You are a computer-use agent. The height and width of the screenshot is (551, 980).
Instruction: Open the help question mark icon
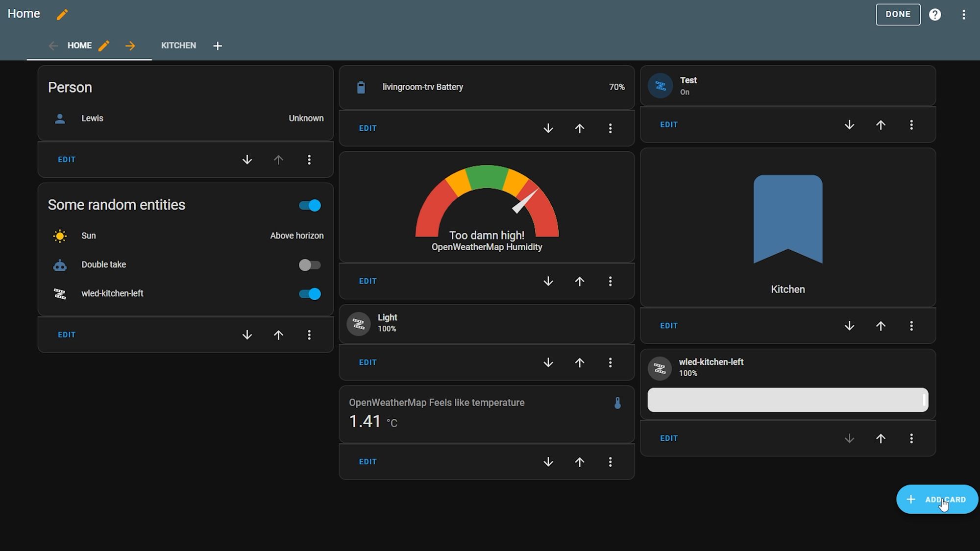(x=935, y=15)
